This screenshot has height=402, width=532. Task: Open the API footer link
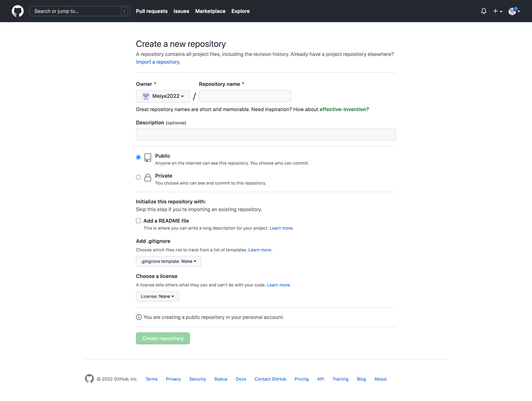point(320,379)
